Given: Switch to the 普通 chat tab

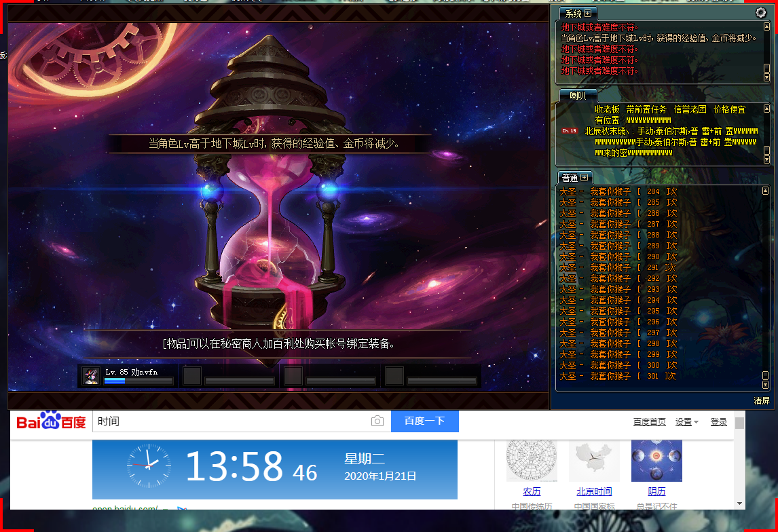Looking at the screenshot, I should (x=569, y=178).
